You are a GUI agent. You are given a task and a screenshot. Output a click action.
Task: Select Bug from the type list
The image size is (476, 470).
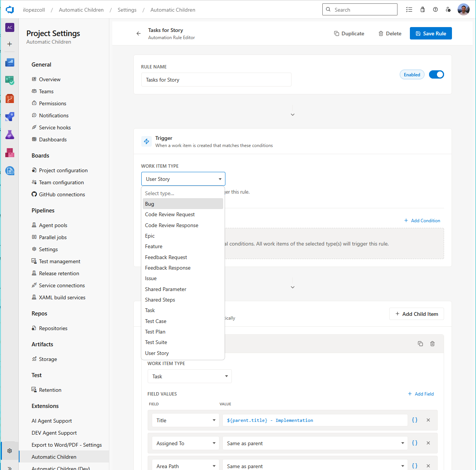(x=150, y=203)
